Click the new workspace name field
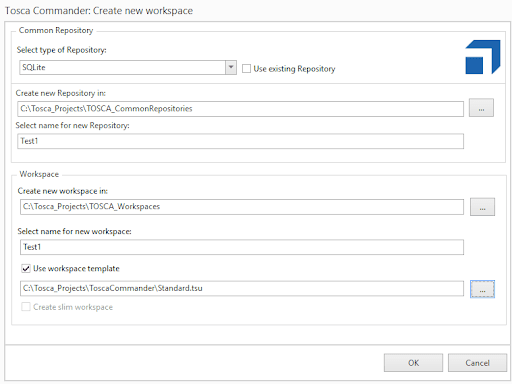The width and height of the screenshot is (512, 384). [242, 247]
